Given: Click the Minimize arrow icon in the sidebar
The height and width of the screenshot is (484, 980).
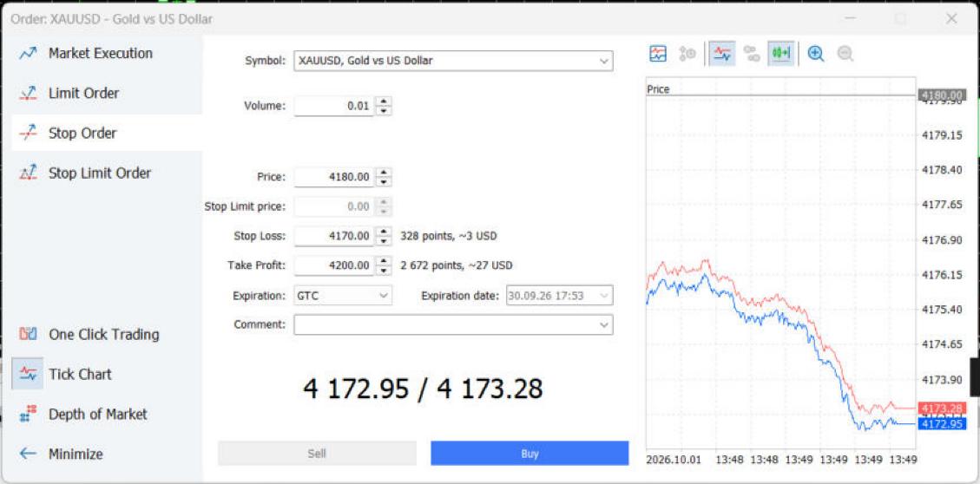Looking at the screenshot, I should (28, 454).
